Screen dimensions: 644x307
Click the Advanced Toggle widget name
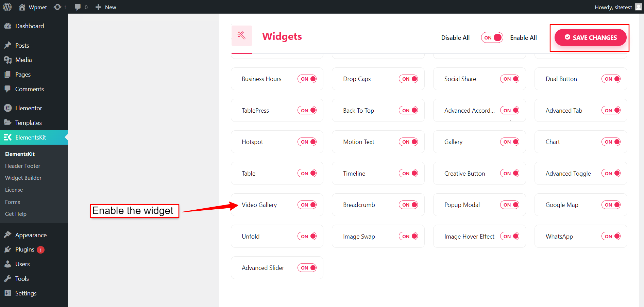568,174
